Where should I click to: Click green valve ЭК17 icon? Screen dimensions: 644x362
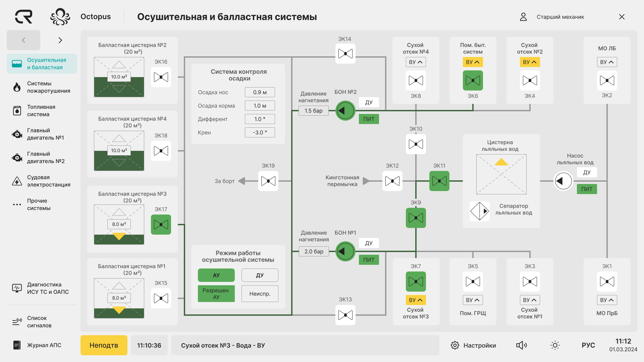(161, 225)
